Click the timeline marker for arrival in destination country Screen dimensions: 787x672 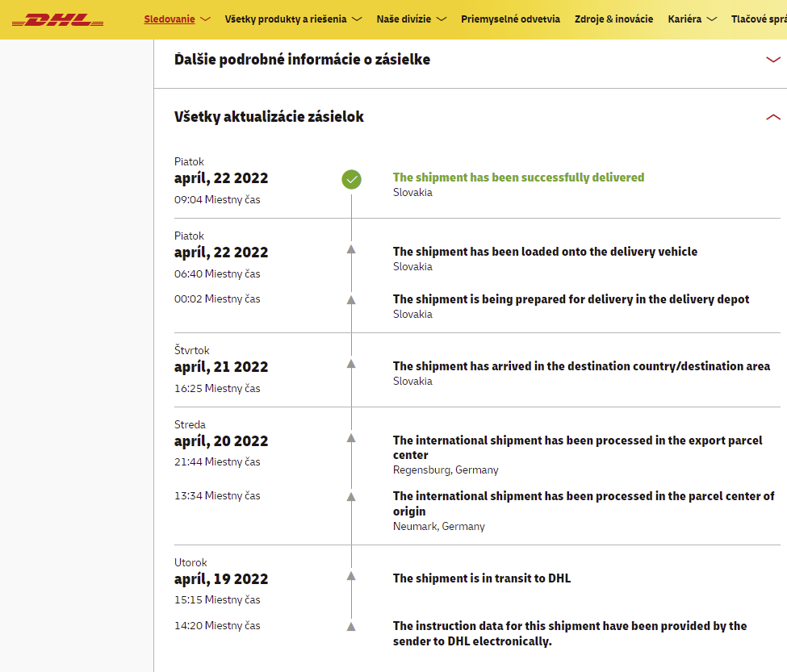click(x=351, y=365)
